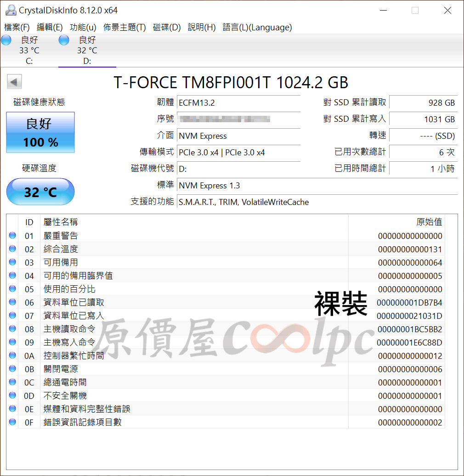Click the power on hours value 1 小時
The height and width of the screenshot is (476, 464).
click(x=423, y=169)
